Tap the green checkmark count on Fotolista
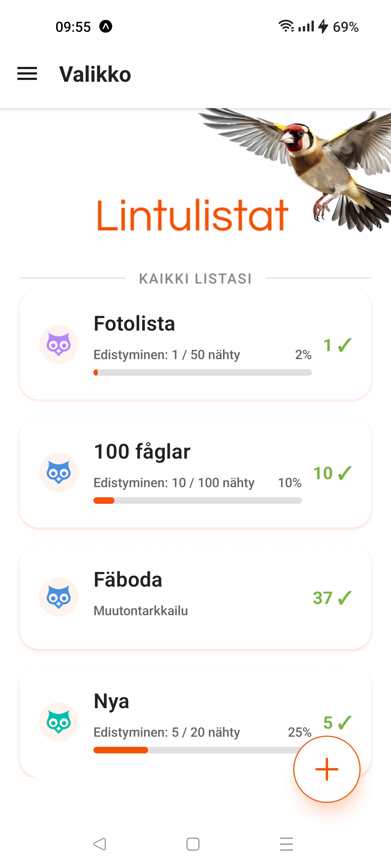 337,345
